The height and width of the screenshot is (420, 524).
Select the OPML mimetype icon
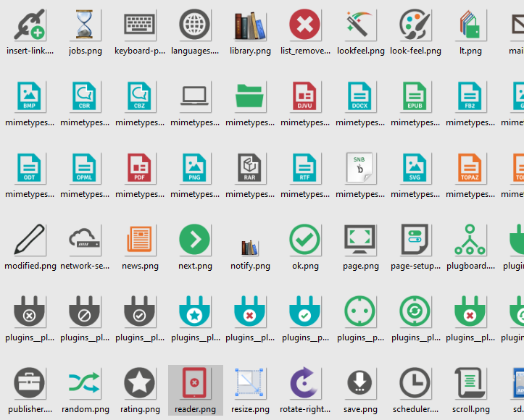84,168
